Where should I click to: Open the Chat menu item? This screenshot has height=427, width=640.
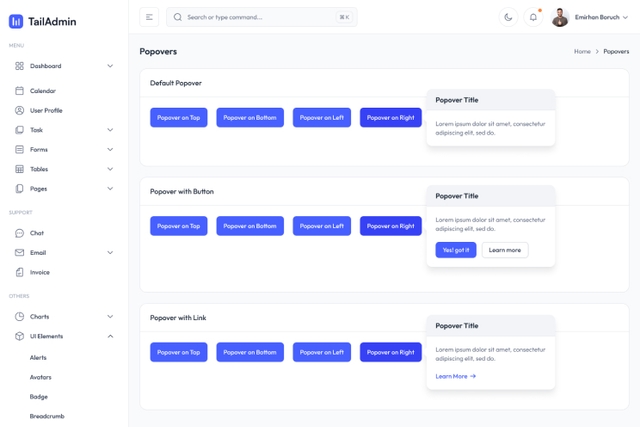pyautogui.click(x=64, y=233)
